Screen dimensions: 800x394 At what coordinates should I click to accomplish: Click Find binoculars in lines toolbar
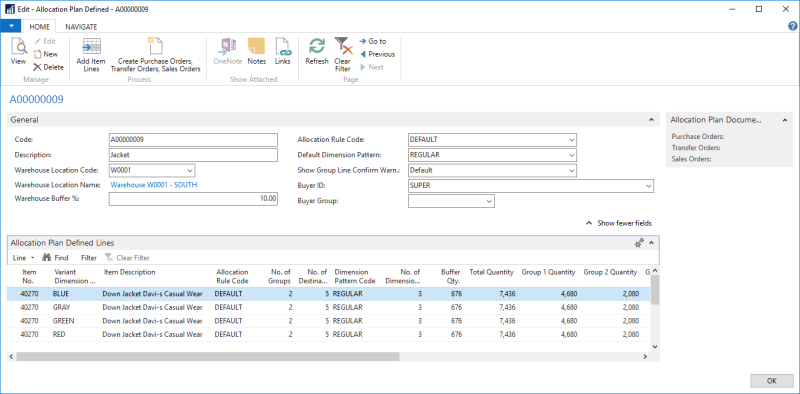pos(55,258)
